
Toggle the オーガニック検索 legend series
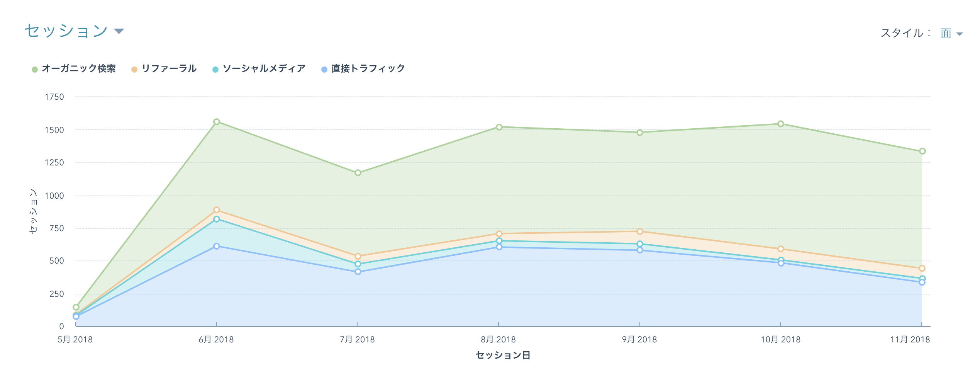tap(78, 69)
